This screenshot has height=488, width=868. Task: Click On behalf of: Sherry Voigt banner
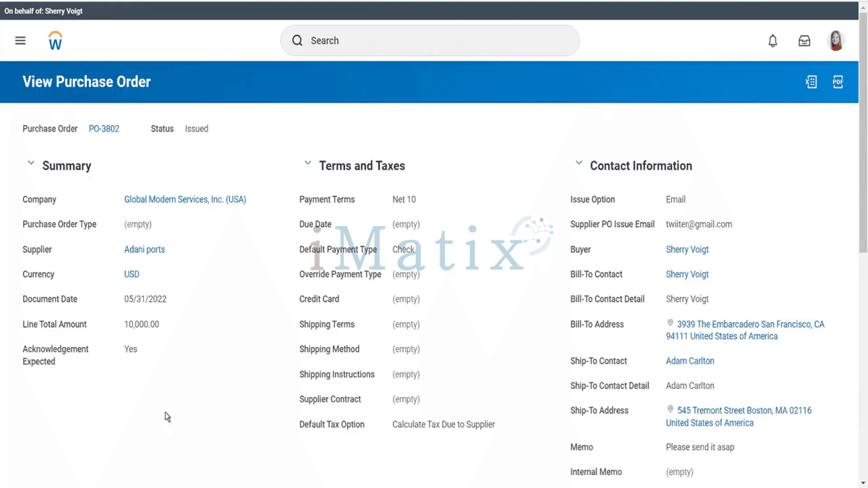pos(43,11)
